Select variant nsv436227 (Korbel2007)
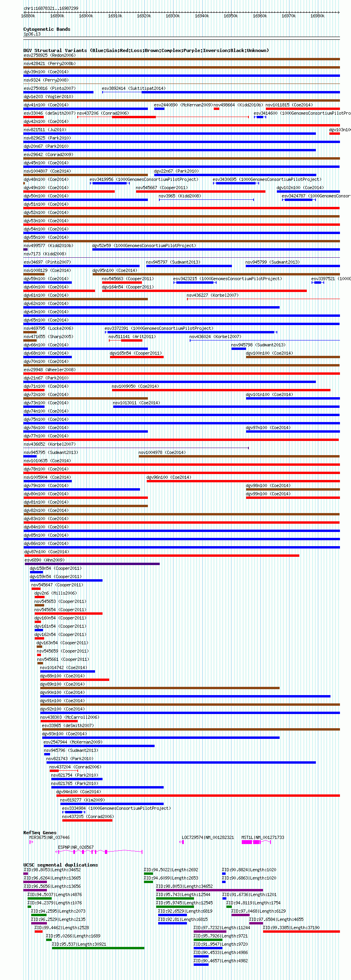The width and height of the screenshot is (351, 980). pos(213,295)
